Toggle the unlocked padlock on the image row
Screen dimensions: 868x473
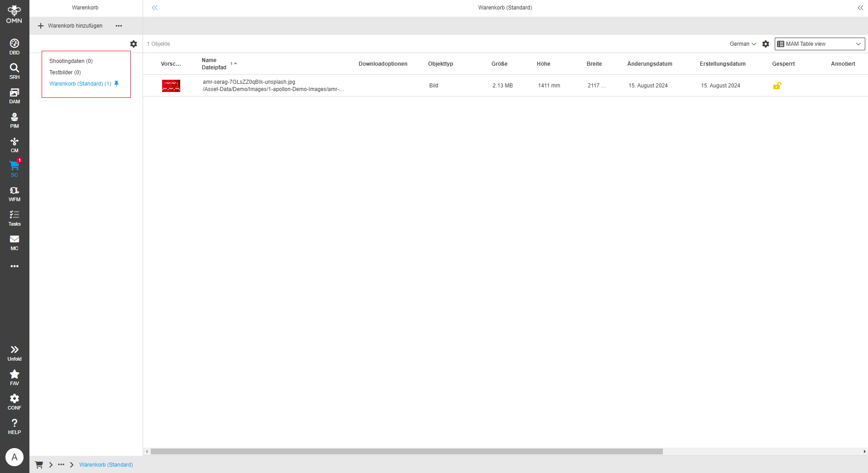click(x=777, y=86)
